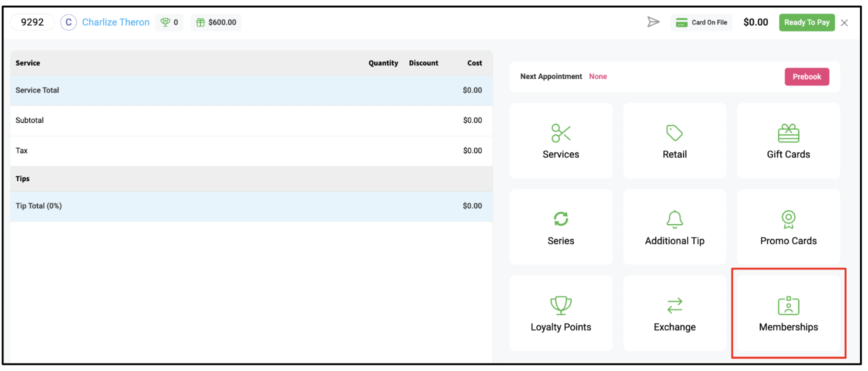
Task: Open the Promo Cards ribbon tile
Action: [788, 227]
